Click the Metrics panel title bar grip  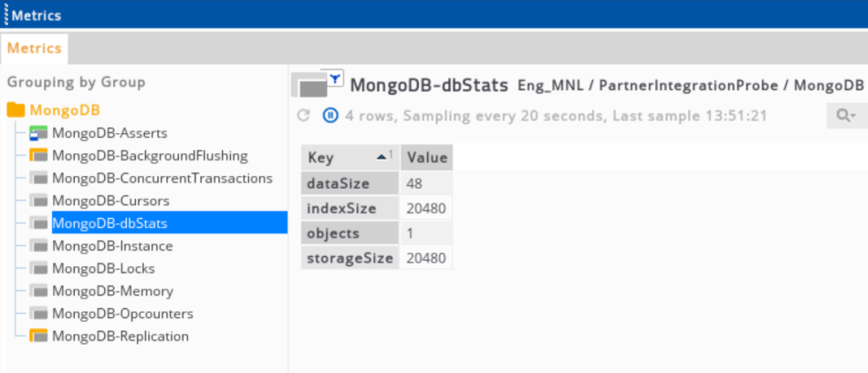coord(5,15)
